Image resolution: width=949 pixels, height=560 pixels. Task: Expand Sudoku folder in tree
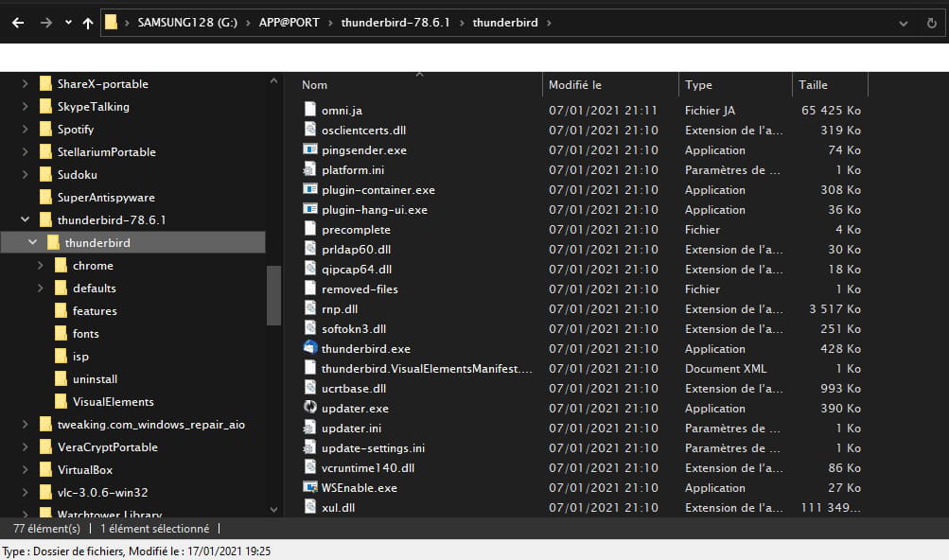coord(25,174)
